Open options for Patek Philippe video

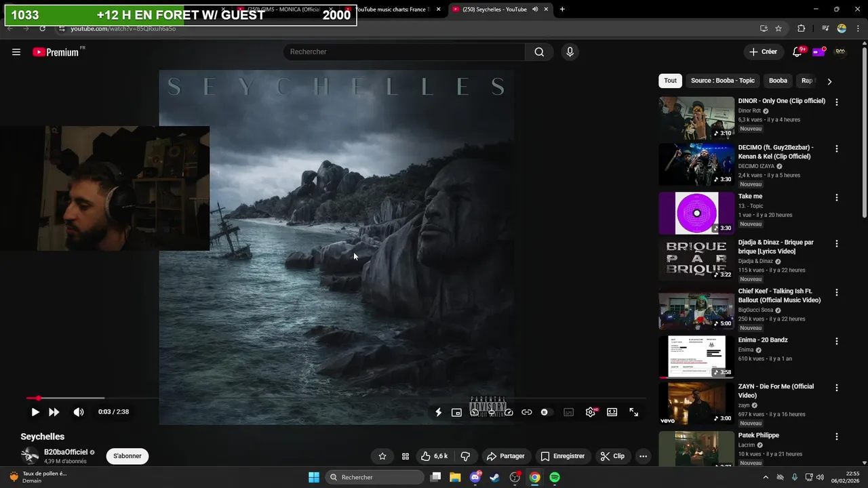tap(836, 436)
